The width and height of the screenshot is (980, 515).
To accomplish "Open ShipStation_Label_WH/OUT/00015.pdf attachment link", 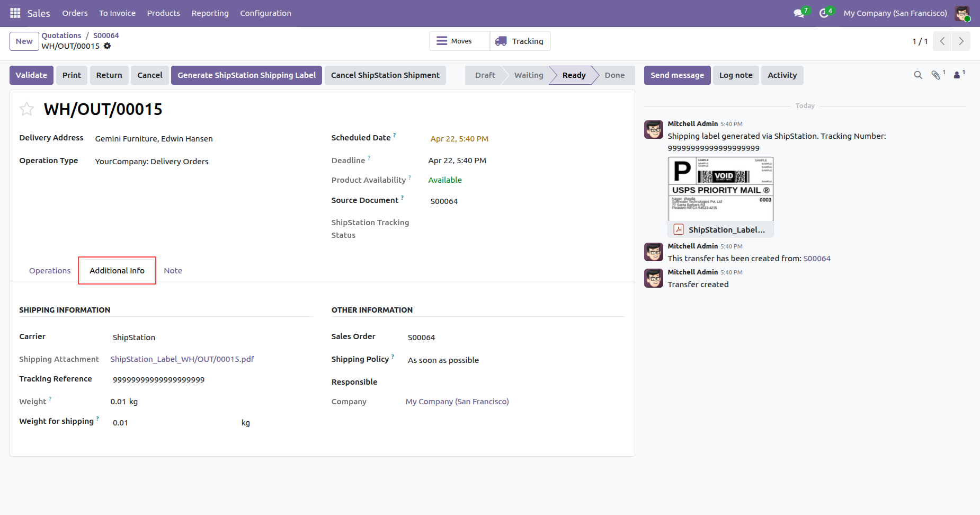I will (182, 359).
